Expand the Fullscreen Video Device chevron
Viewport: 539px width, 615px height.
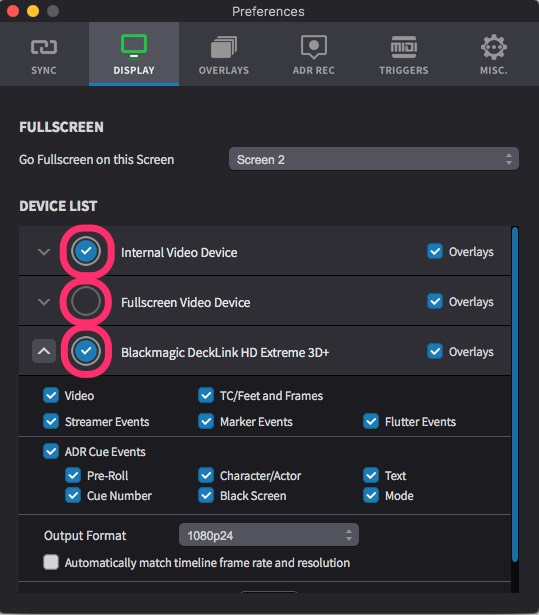click(x=44, y=302)
